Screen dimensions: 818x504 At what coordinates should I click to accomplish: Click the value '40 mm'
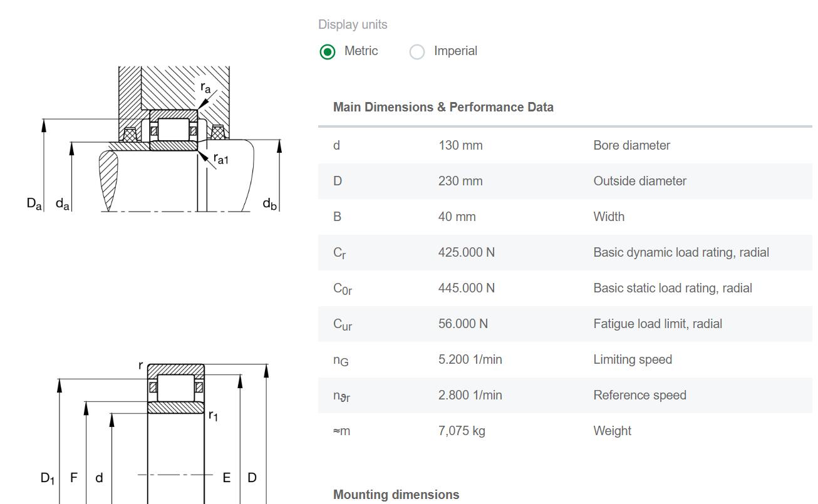coord(457,217)
